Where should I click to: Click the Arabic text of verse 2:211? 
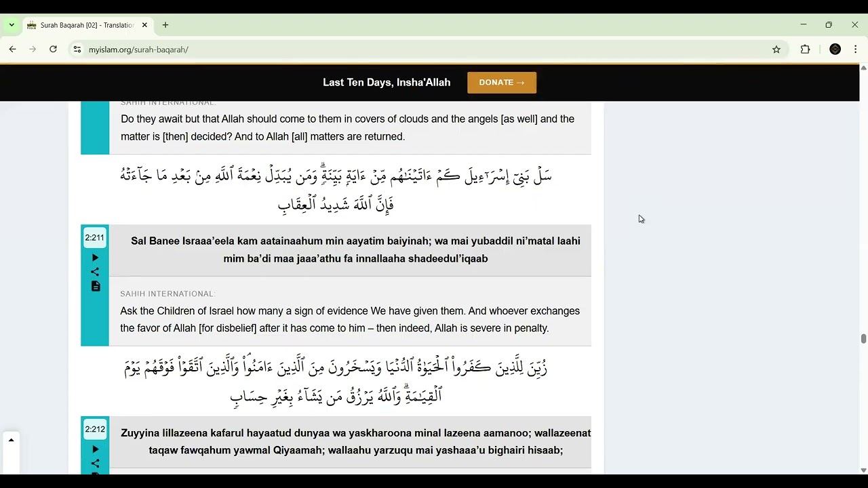336,189
